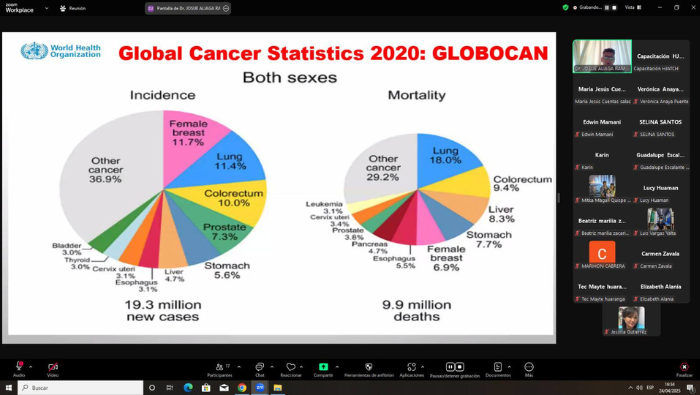700x395 pixels.
Task: Click the Grabando recording indicator
Action: point(589,7)
